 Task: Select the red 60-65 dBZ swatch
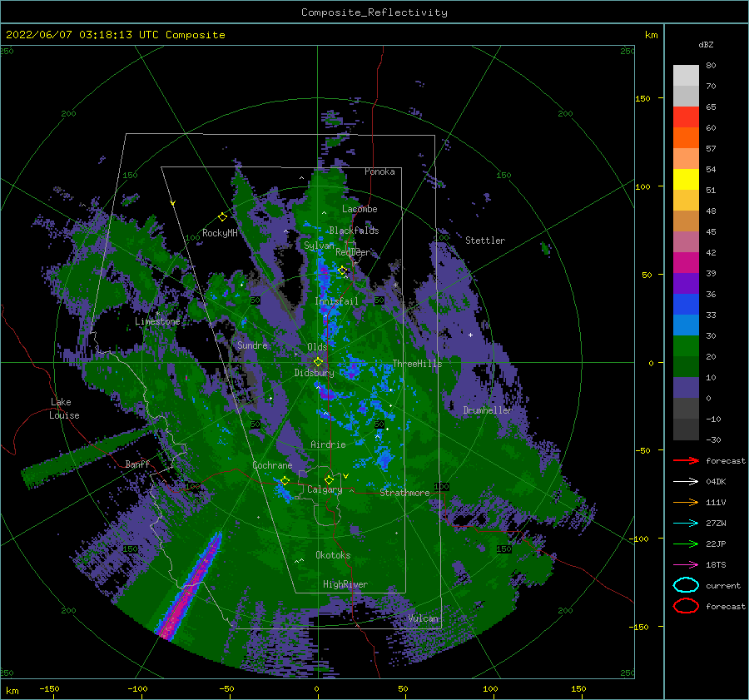pyautogui.click(x=686, y=117)
